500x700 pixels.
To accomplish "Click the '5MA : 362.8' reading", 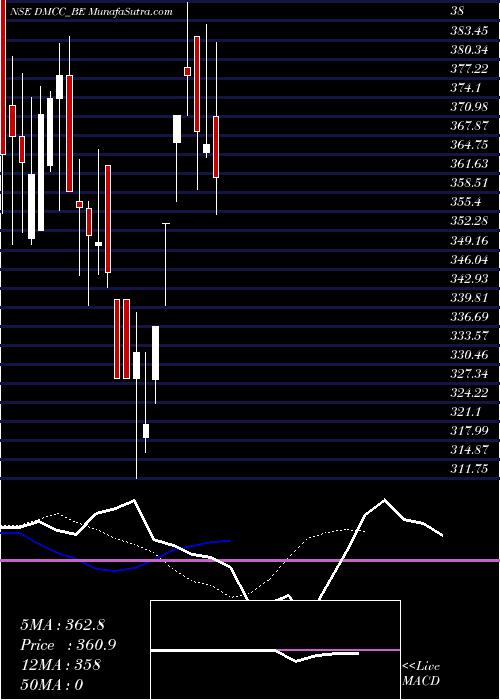I will (x=62, y=625).
